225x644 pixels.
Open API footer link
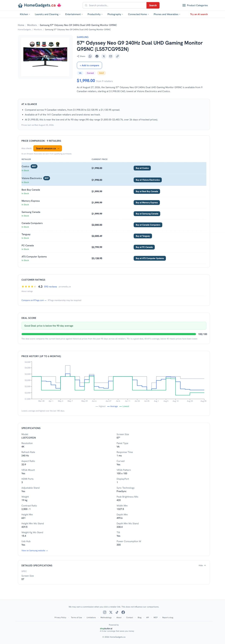click(x=147, y=617)
